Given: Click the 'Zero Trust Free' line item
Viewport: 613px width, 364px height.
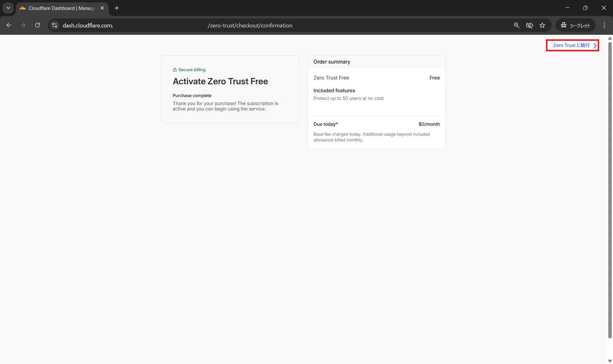Looking at the screenshot, I should [331, 78].
